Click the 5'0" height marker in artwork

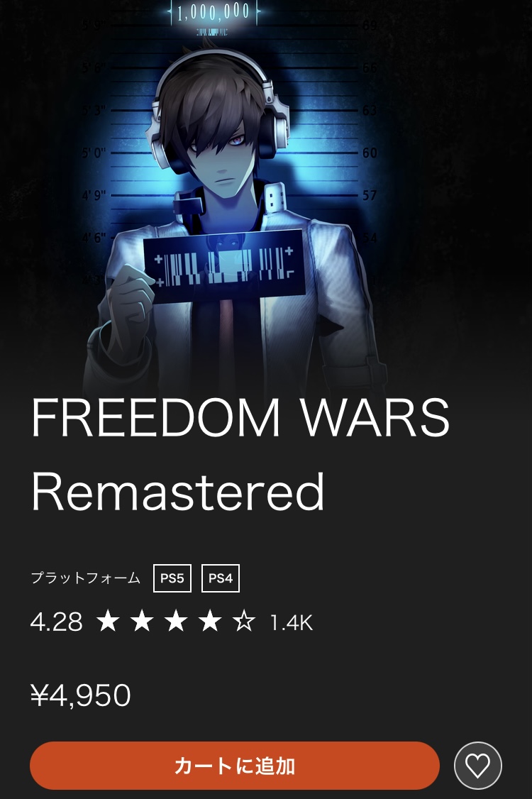pos(94,153)
